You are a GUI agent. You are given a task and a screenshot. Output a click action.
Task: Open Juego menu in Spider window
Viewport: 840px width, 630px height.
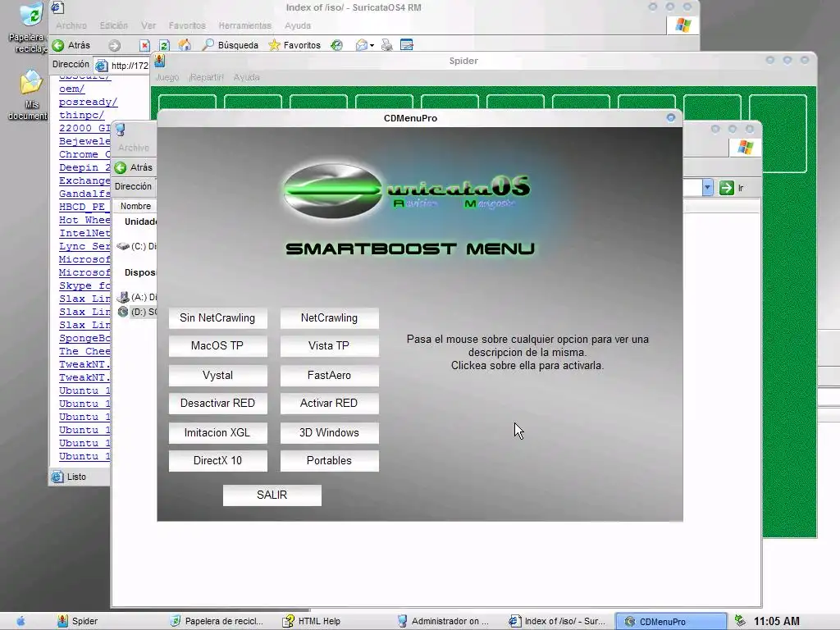(x=167, y=77)
